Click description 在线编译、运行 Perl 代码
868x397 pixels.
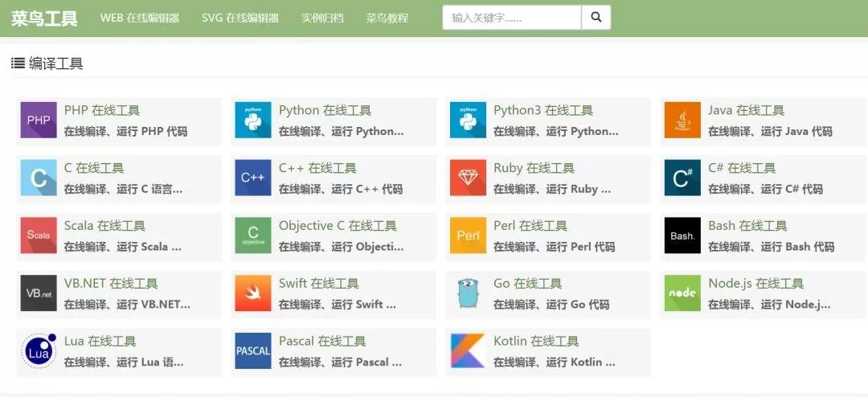click(554, 247)
